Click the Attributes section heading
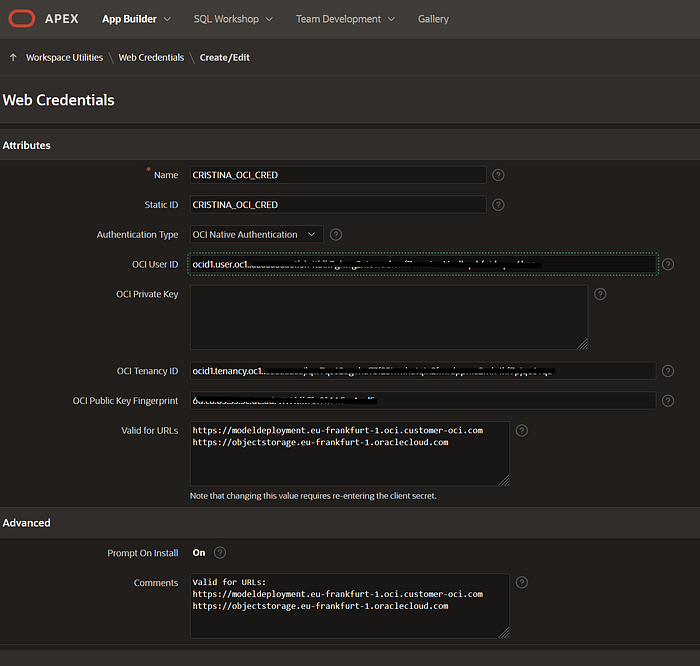The height and width of the screenshot is (666, 700). [x=26, y=146]
